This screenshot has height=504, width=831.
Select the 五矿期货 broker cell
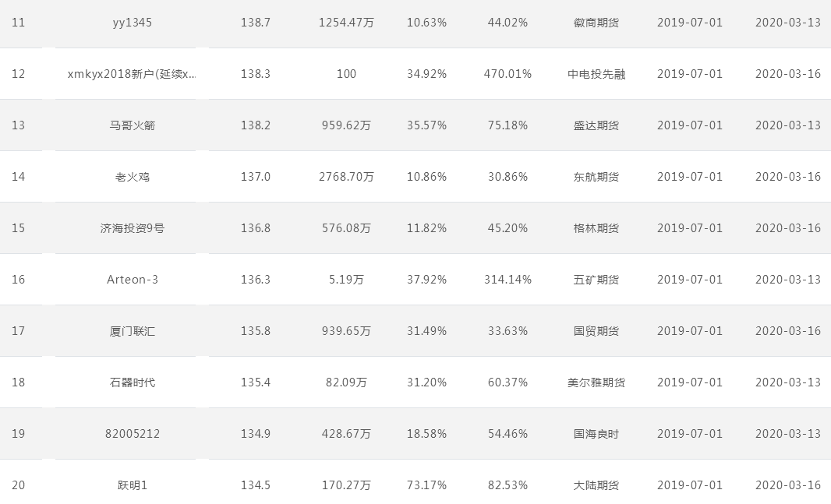(596, 280)
